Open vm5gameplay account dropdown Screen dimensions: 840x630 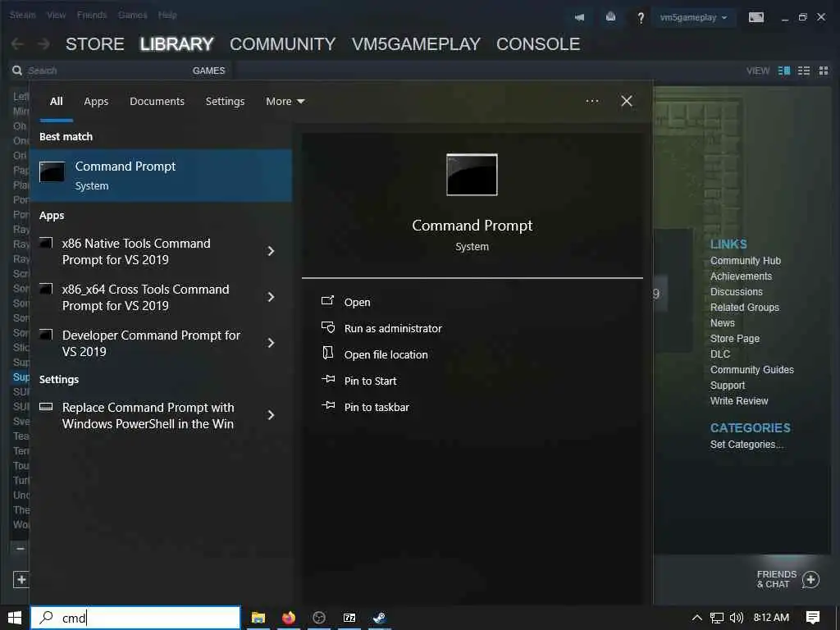point(693,17)
